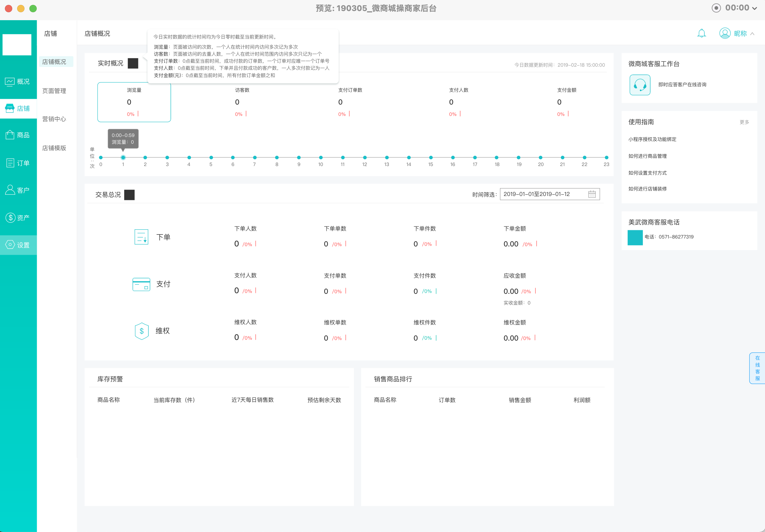765x532 pixels.
Task: Click the info square next to 实时概况
Action: point(133,63)
